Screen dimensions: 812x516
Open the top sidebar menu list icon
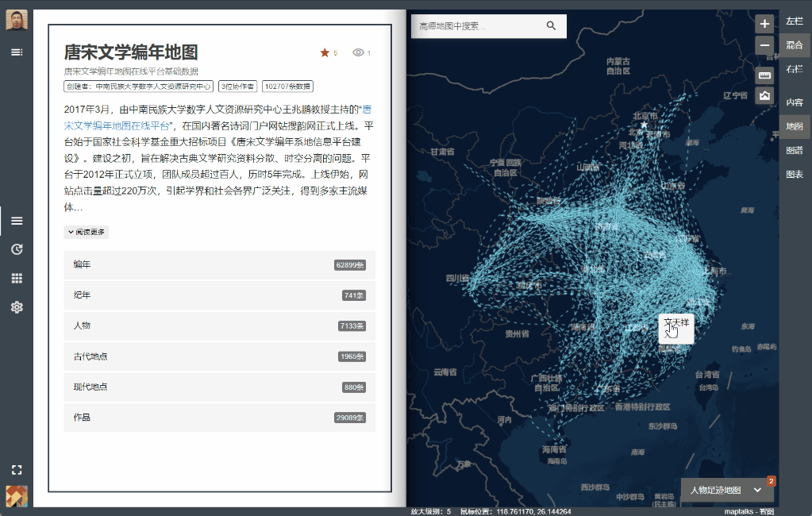(17, 52)
